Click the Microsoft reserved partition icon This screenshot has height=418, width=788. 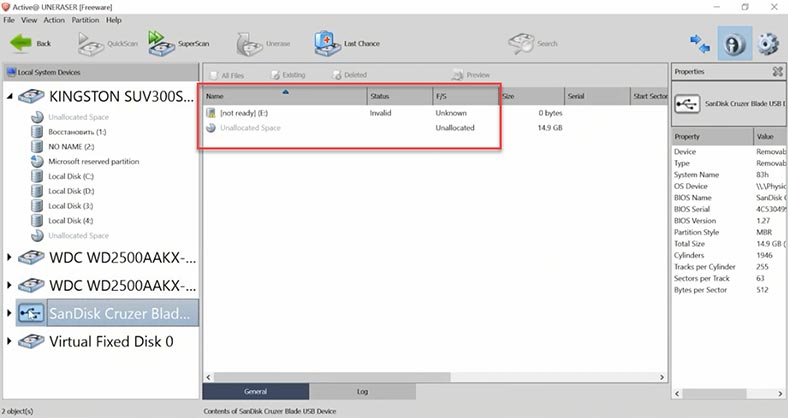point(37,161)
